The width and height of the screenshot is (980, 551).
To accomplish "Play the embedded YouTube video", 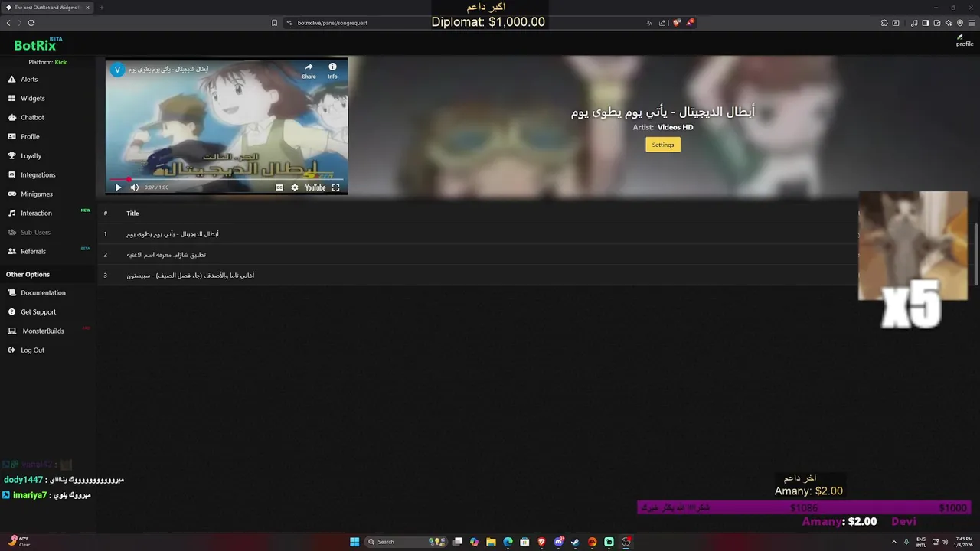I will [x=118, y=187].
